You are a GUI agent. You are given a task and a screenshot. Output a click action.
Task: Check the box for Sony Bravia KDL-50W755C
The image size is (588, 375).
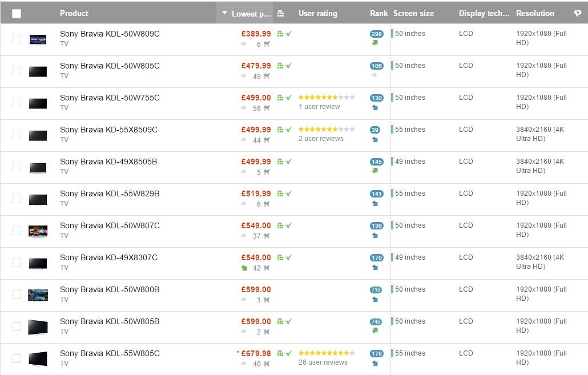pos(17,103)
